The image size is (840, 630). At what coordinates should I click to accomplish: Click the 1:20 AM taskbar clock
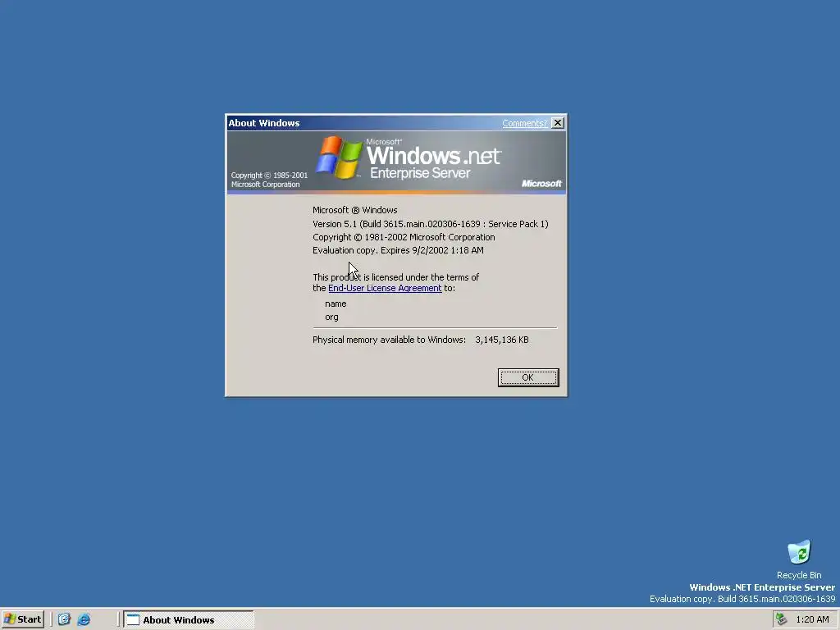click(812, 619)
